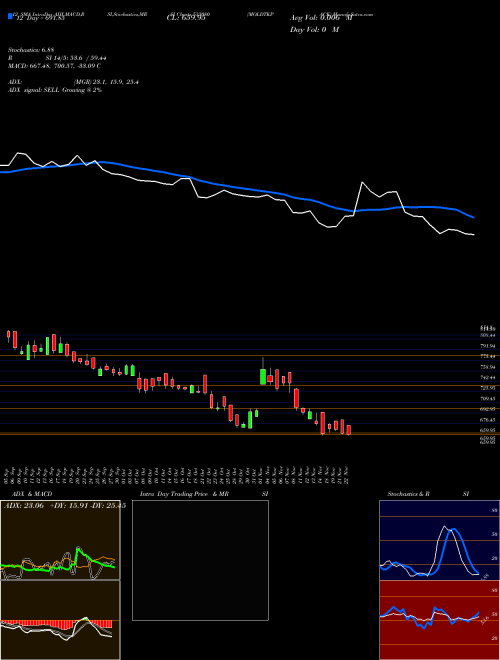
Task: Click the 'Avg Vol: 0.006 M' label
Action: click(321, 18)
